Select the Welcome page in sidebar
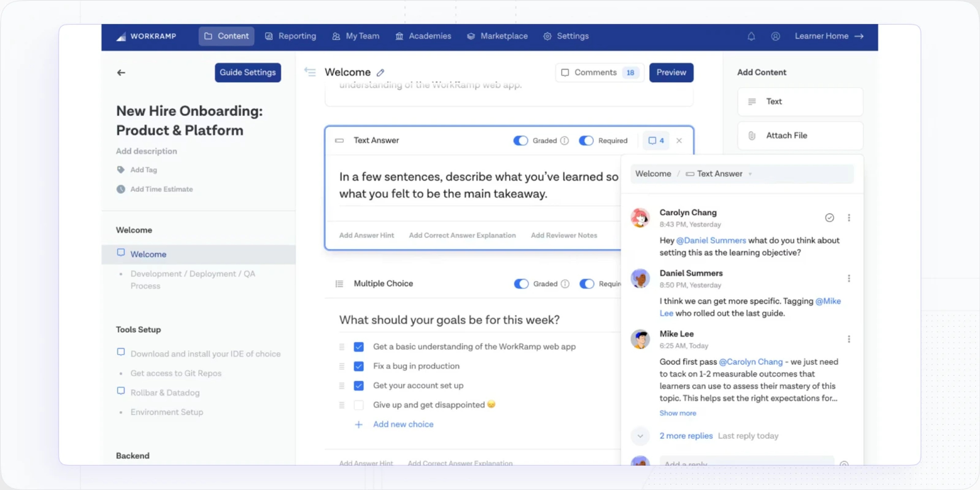 (x=198, y=254)
